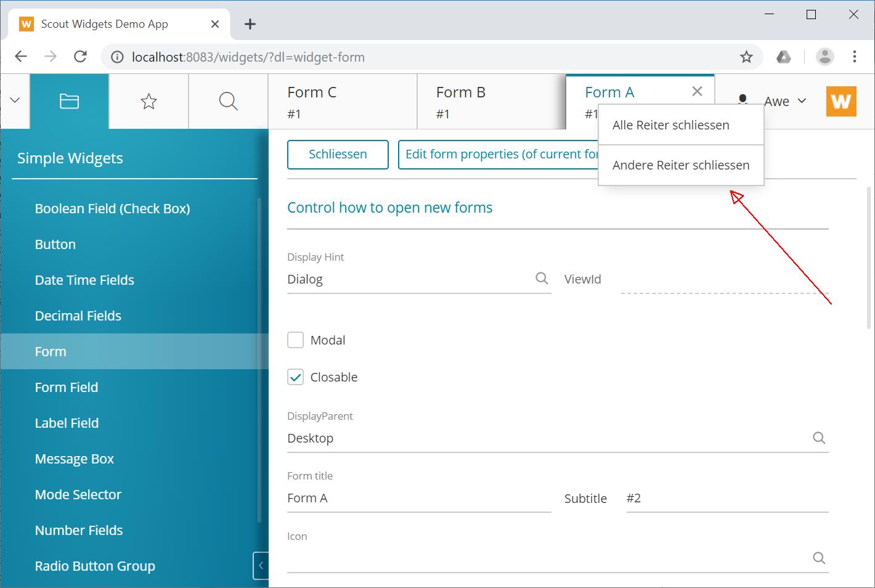The height and width of the screenshot is (588, 875).
Task: Click the form's vertical scrollbar
Action: pos(869,259)
